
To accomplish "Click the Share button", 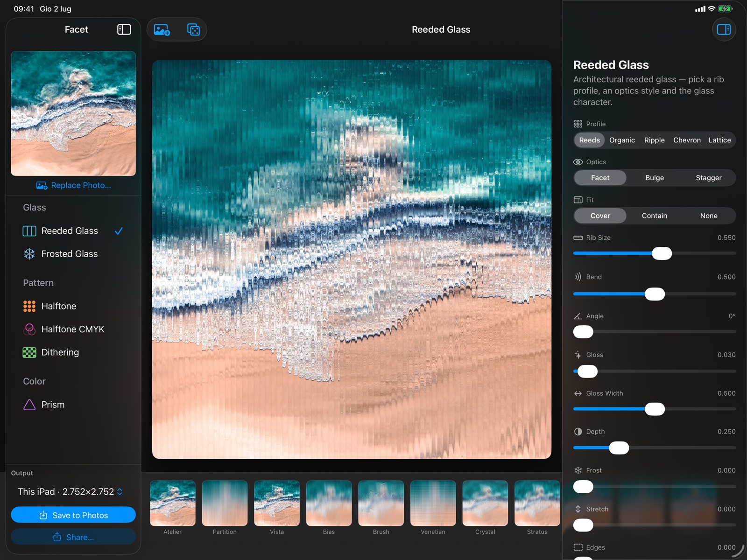I will coord(73,537).
